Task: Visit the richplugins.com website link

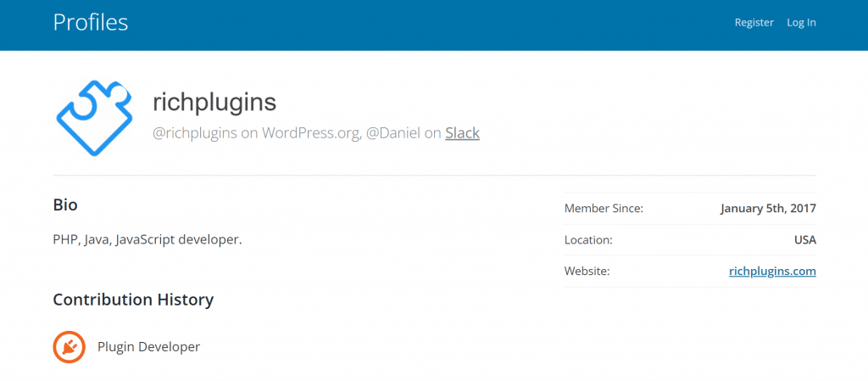Action: pos(772,272)
